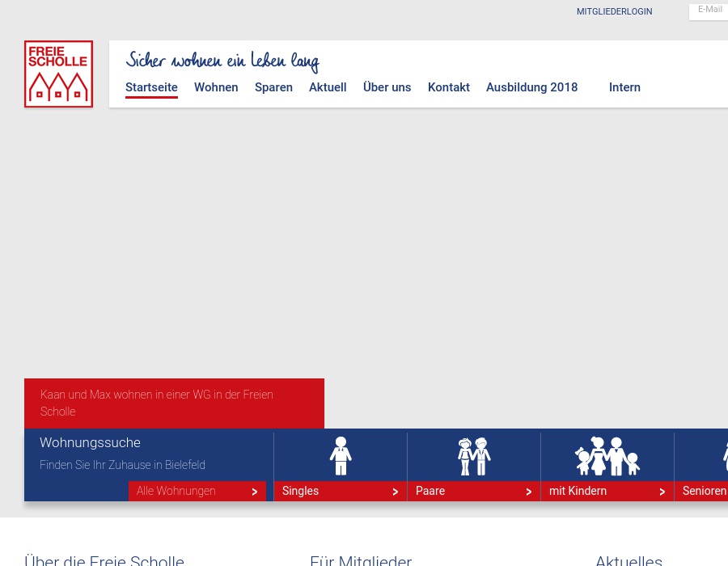Select Sparen in the navigation
The image size is (728, 566).
tap(273, 87)
